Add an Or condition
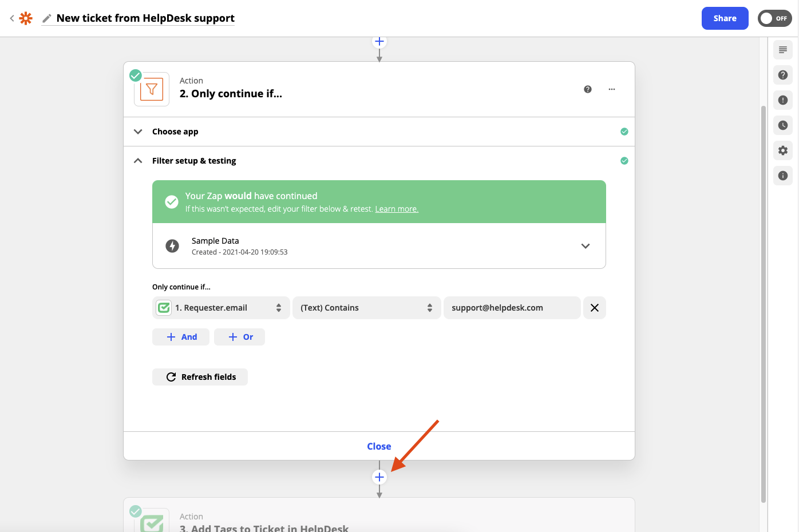Screen dimensions: 799x532 coord(240,337)
